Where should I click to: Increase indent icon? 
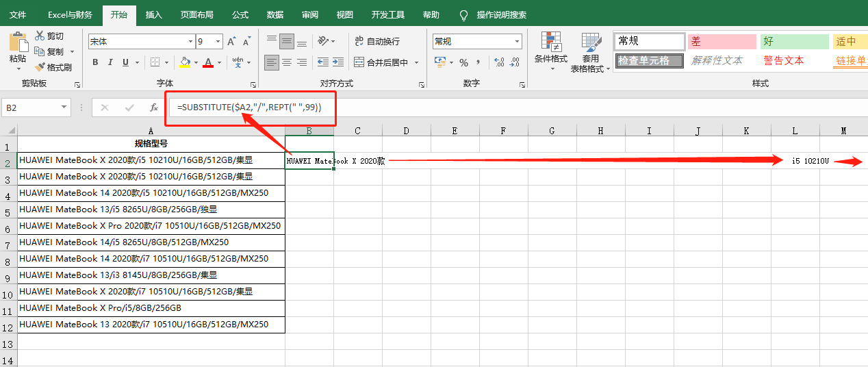[x=337, y=62]
